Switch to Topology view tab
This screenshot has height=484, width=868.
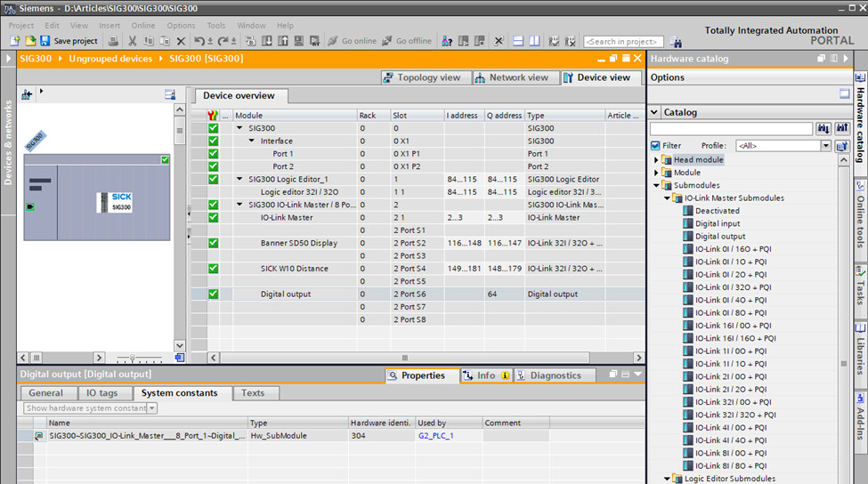[426, 77]
